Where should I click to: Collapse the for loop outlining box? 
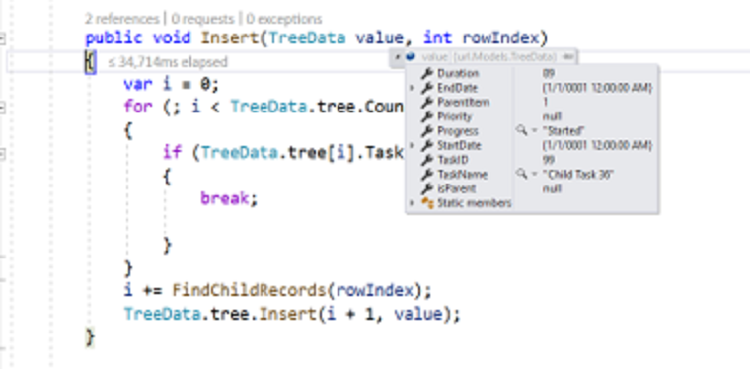coord(2,108)
